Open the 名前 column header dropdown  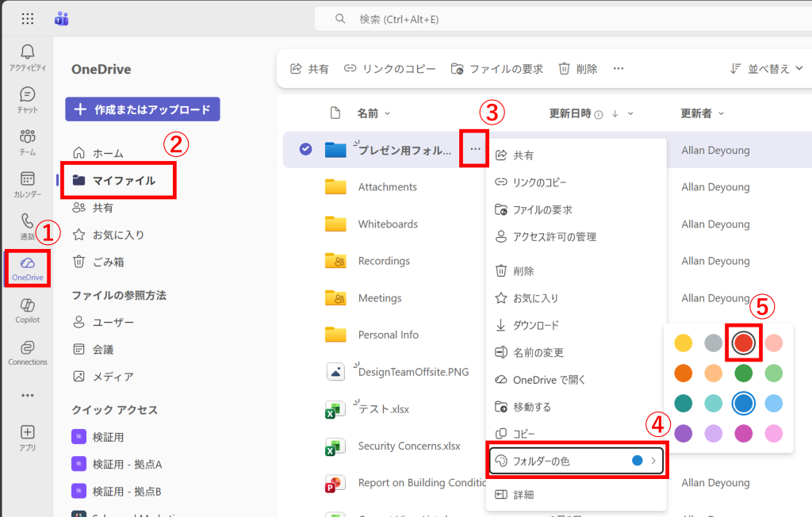coord(373,113)
